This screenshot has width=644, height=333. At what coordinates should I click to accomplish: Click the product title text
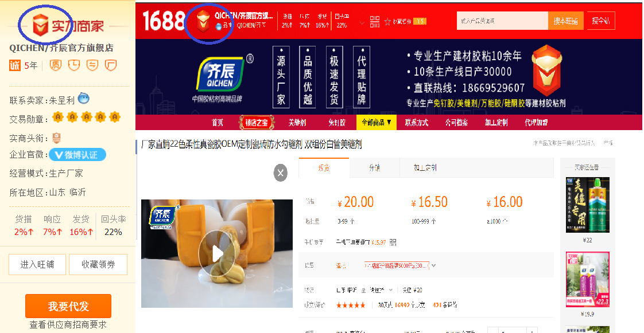coord(251,144)
